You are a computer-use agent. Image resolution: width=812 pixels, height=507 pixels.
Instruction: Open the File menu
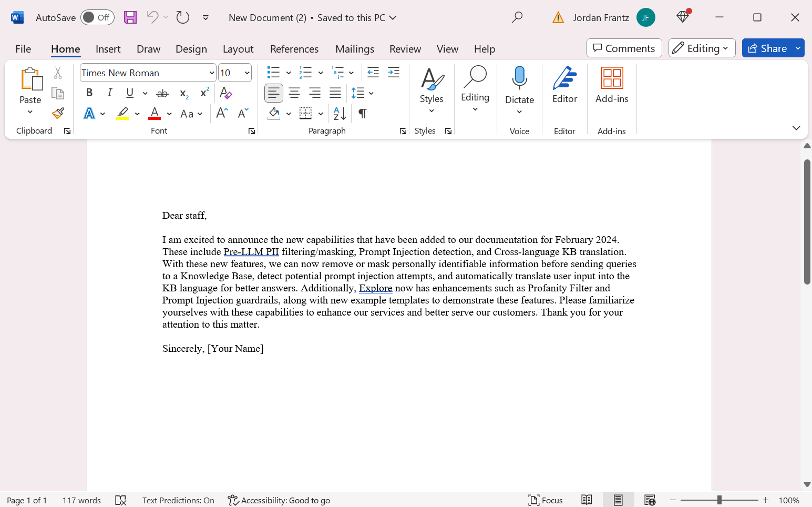(x=23, y=49)
